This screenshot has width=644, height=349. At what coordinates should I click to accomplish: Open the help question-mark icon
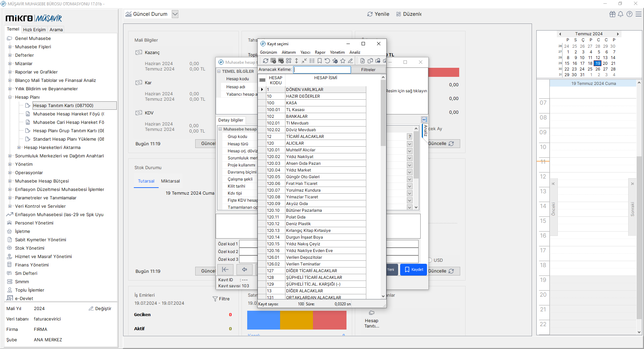(x=630, y=14)
